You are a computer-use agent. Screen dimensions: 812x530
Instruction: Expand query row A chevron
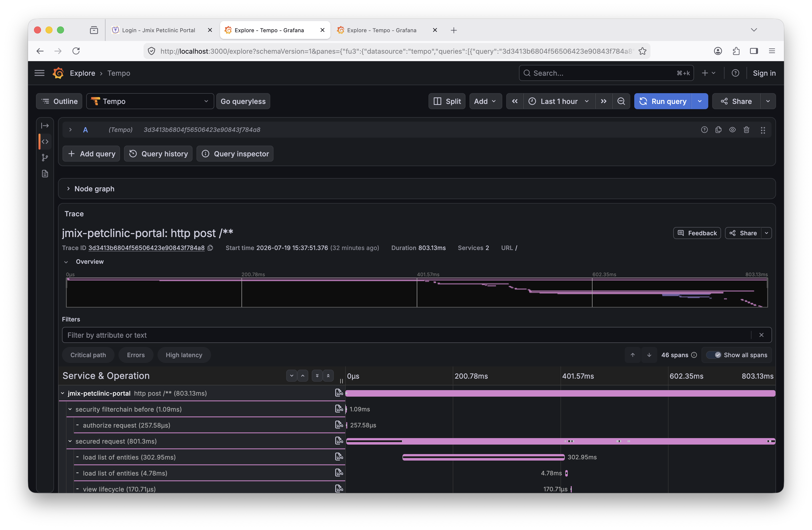coord(70,130)
